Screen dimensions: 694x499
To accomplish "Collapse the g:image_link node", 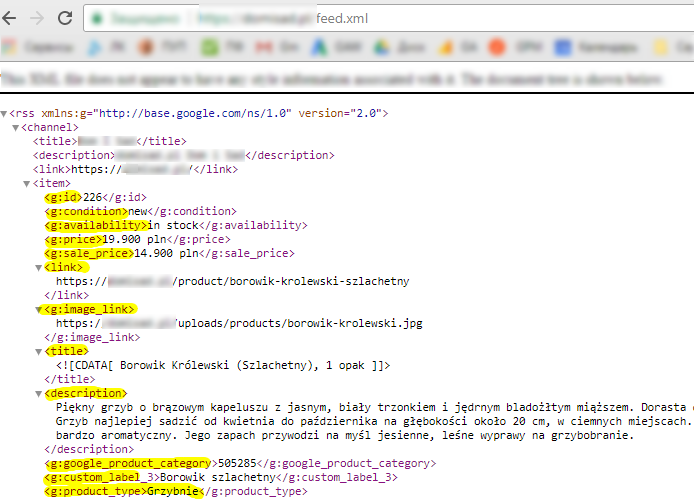I will point(39,310).
